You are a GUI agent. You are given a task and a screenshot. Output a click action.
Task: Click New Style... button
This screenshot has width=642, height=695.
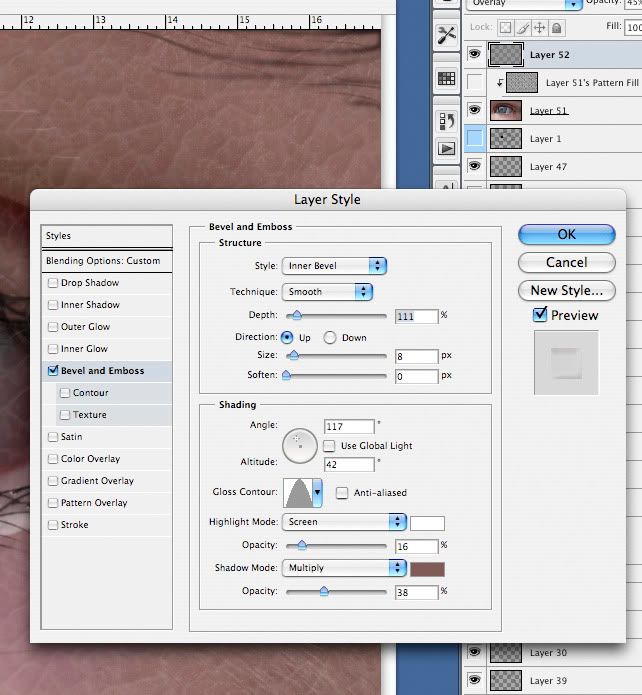(x=567, y=290)
